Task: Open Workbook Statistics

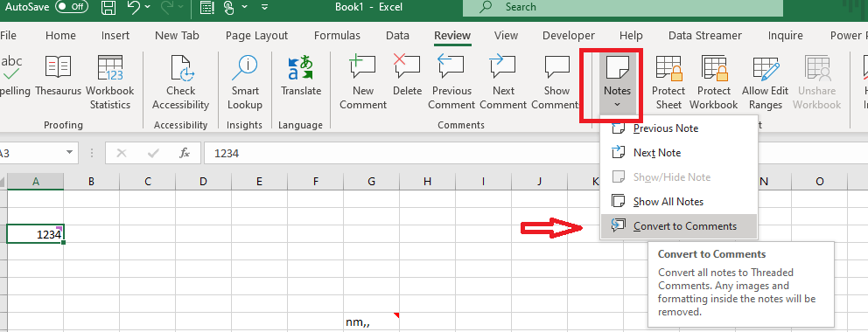Action: coord(109,82)
